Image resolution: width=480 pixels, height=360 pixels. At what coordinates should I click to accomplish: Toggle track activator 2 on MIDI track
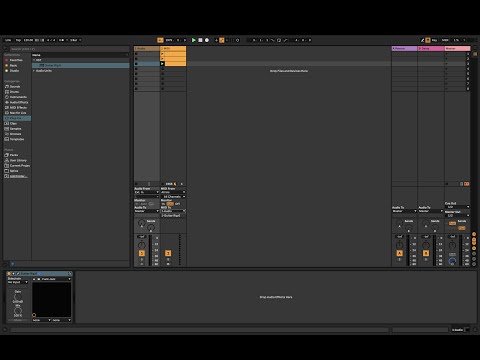click(x=168, y=253)
